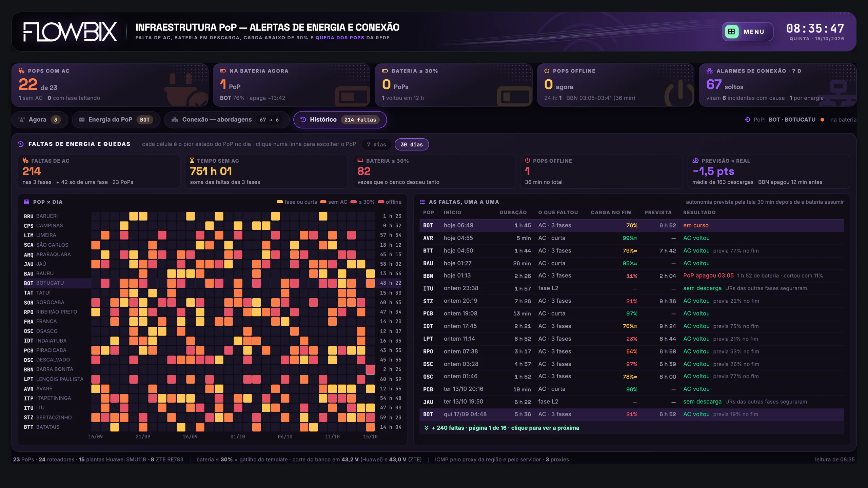Screen dimensions: 868x488
Task: Open the Conexão — abordagens tab
Action: (x=227, y=120)
